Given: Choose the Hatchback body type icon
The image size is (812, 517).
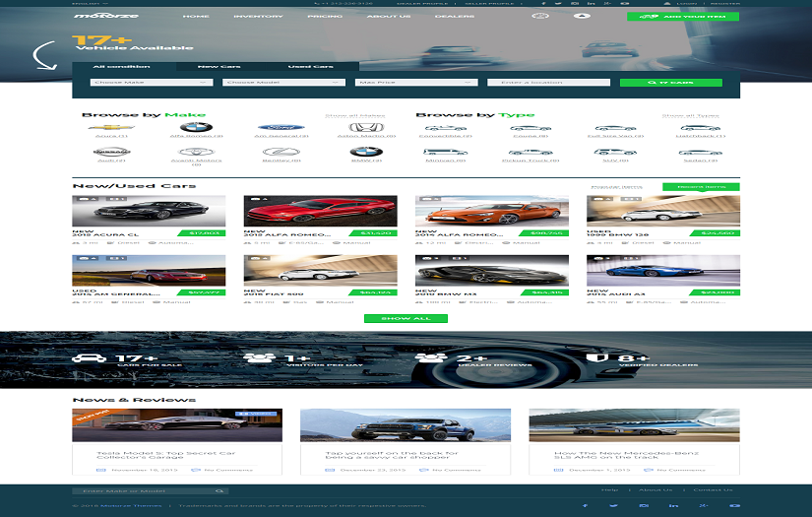Looking at the screenshot, I should (700, 128).
